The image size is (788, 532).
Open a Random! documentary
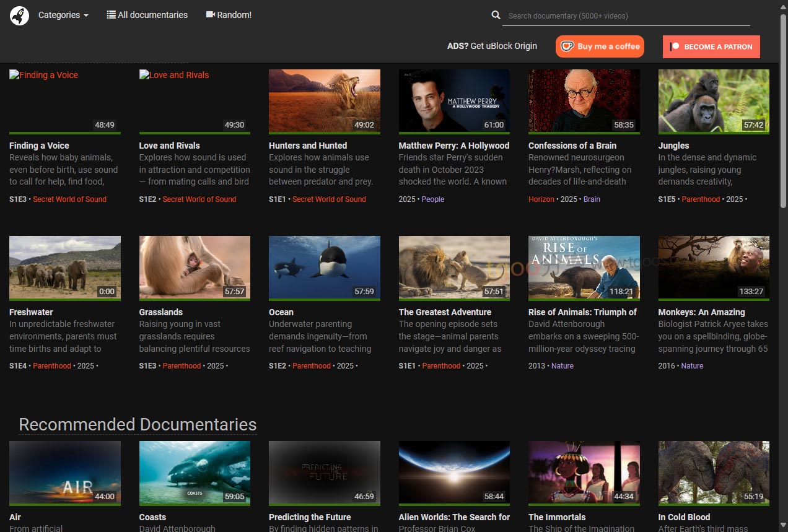[x=234, y=15]
